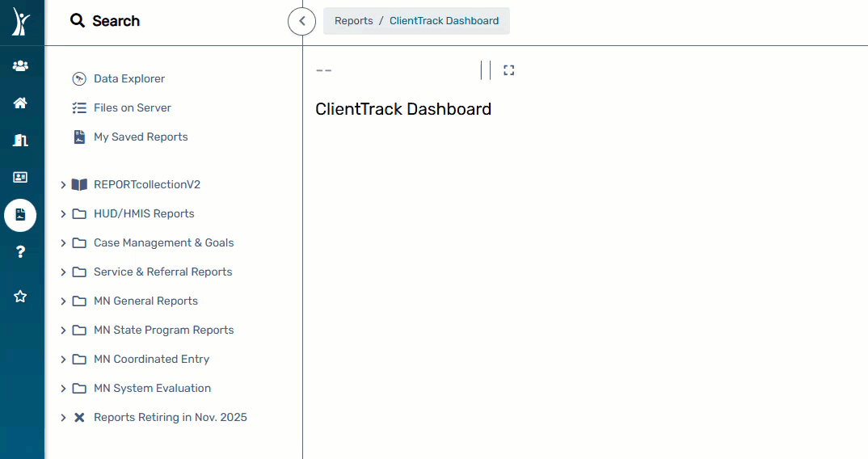The image size is (868, 459).
Task: Expand MN Coordinated Entry chevron
Action: pyautogui.click(x=63, y=360)
